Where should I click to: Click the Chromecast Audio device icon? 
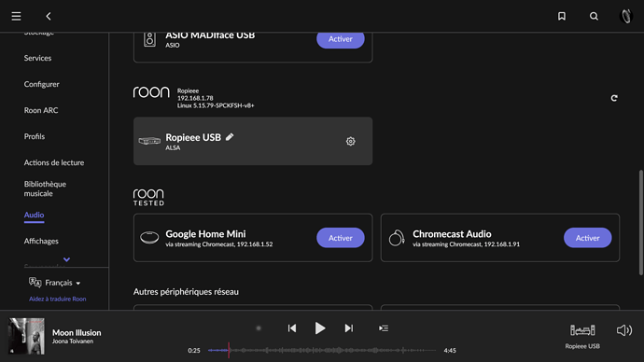click(x=397, y=238)
